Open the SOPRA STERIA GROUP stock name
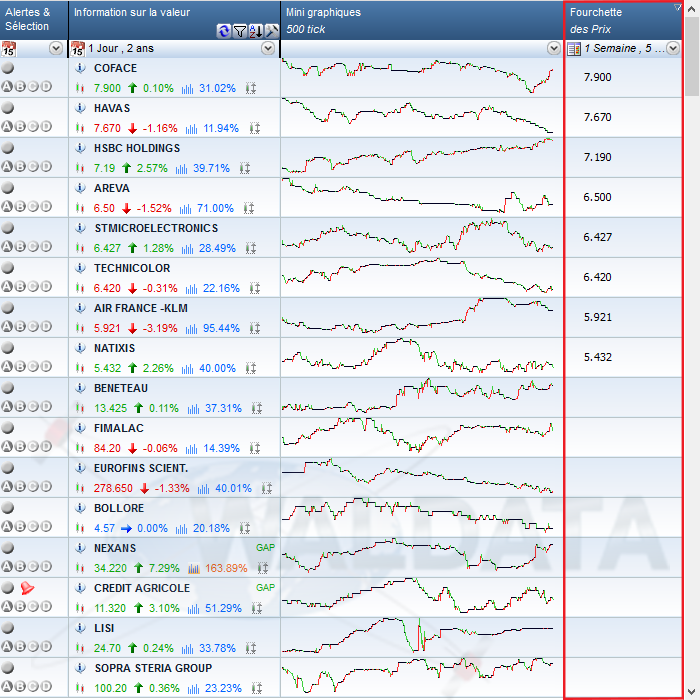700x700 pixels. (x=153, y=668)
